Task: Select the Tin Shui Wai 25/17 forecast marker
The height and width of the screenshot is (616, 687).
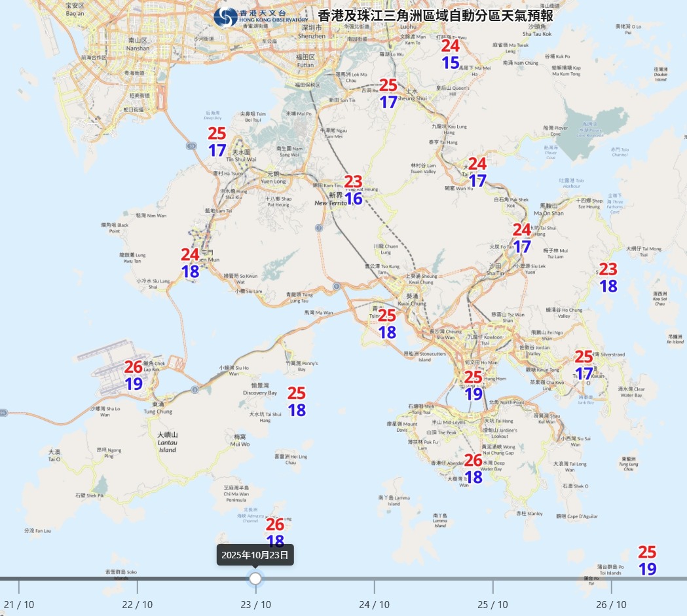Action: [217, 142]
